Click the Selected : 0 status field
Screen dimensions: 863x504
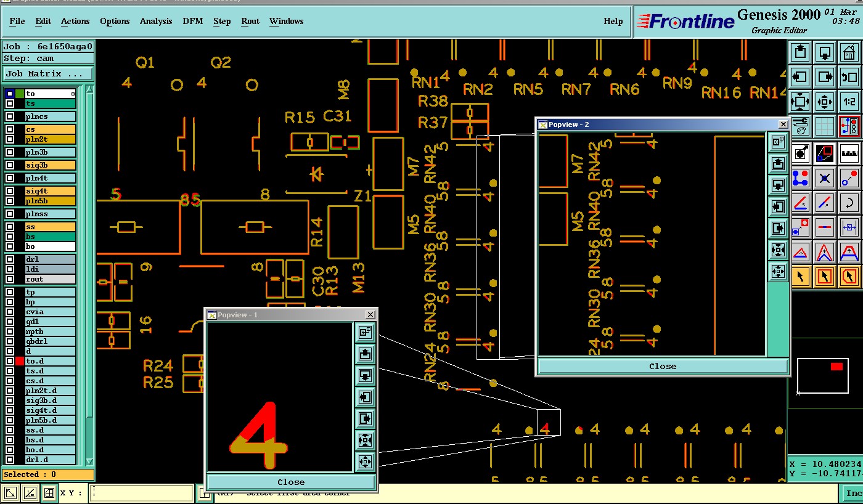pyautogui.click(x=47, y=474)
